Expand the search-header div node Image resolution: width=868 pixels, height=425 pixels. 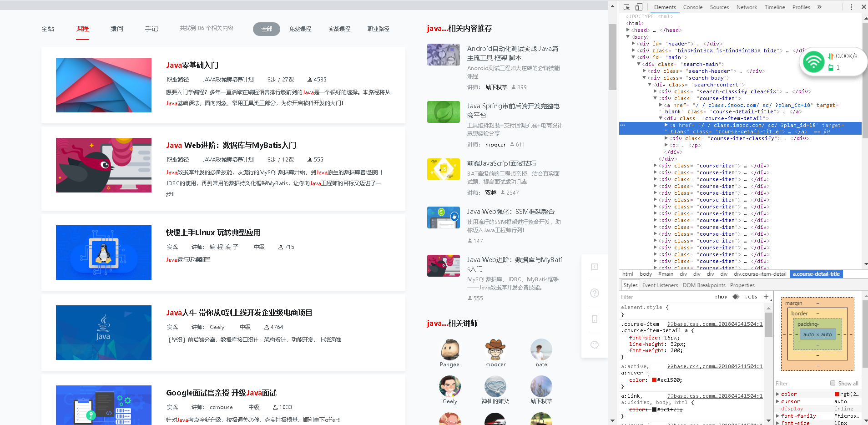coord(645,71)
